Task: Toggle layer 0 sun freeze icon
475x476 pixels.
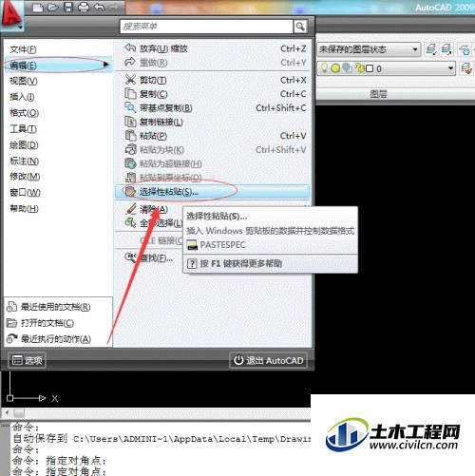Action: point(335,68)
